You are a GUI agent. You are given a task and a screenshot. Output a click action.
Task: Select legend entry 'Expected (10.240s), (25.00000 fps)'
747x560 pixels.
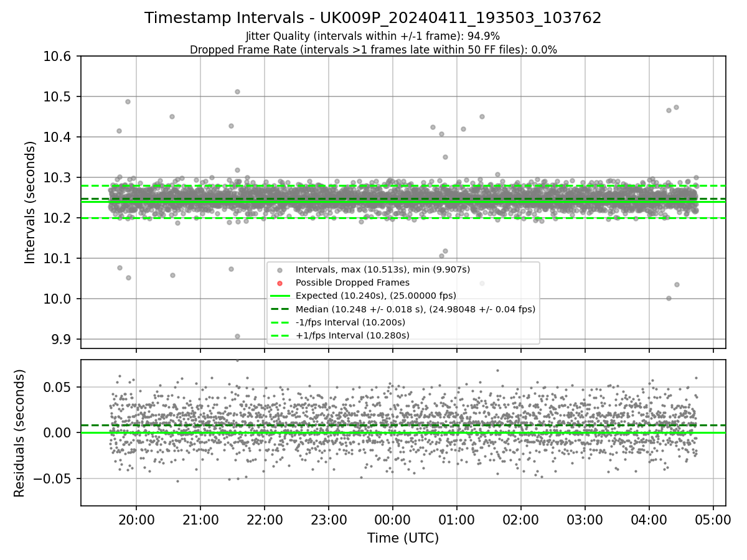pyautogui.click(x=376, y=296)
